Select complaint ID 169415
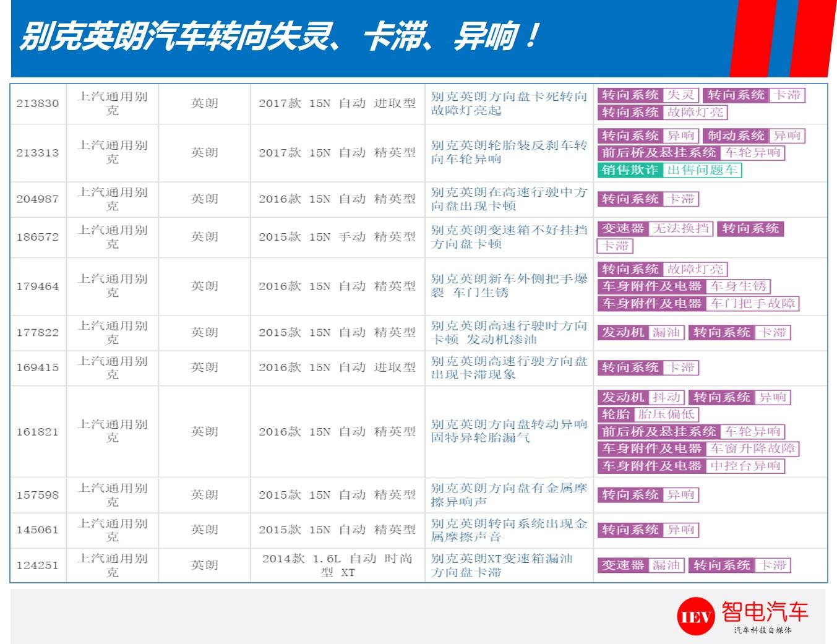Screen dimensions: 837x644 tap(38, 367)
